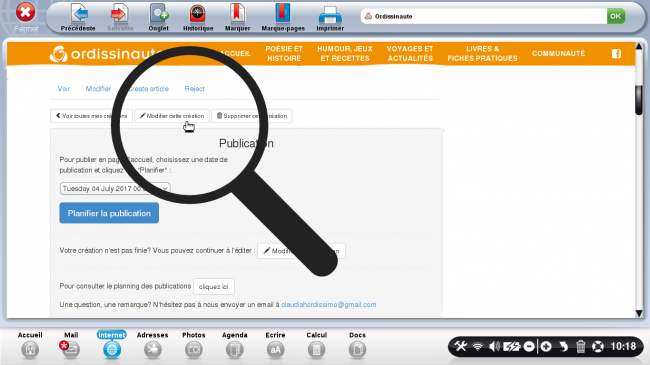Open the Adresses contacts application
This screenshot has height=365, width=650.
pos(153,345)
